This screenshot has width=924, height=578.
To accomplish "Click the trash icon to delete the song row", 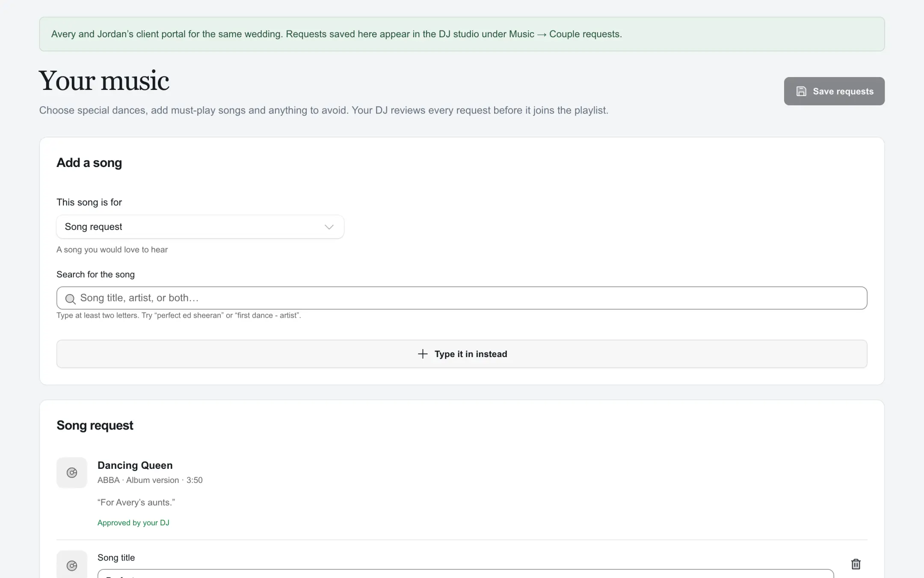I will [856, 564].
